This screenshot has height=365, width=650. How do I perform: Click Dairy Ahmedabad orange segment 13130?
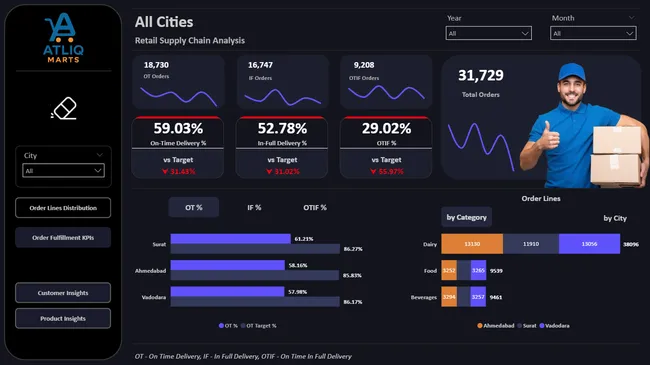click(x=472, y=244)
